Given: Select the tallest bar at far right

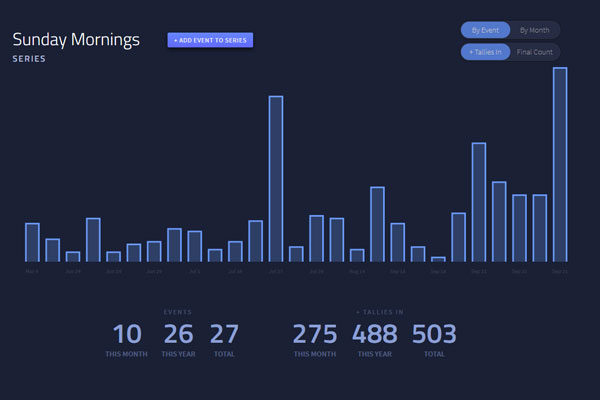Looking at the screenshot, I should pyautogui.click(x=560, y=164).
